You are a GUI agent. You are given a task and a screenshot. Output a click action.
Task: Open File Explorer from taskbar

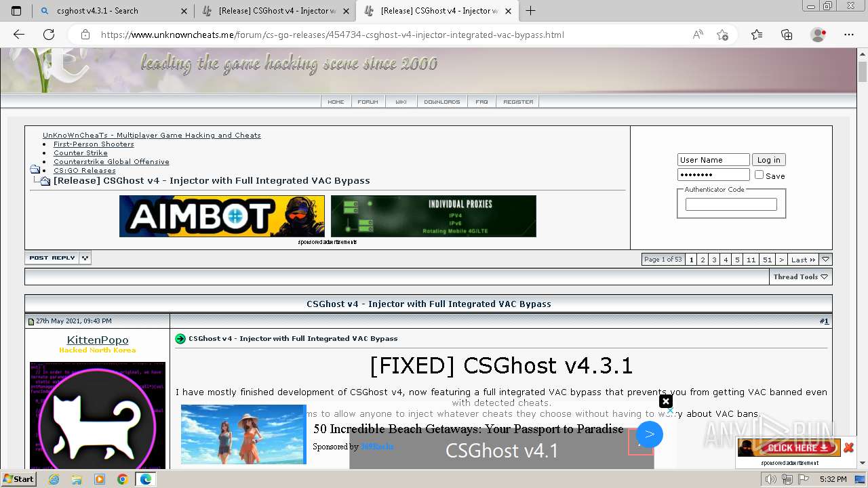tap(77, 479)
